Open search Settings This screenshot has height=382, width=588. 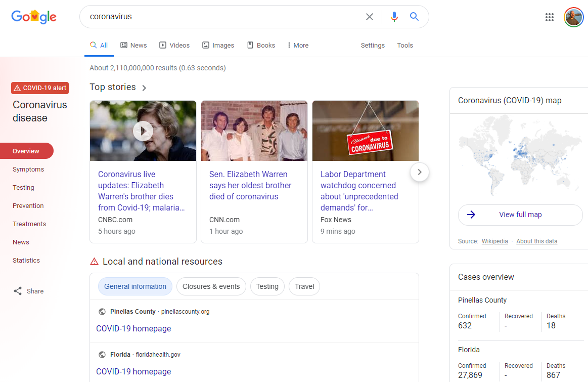pos(373,46)
